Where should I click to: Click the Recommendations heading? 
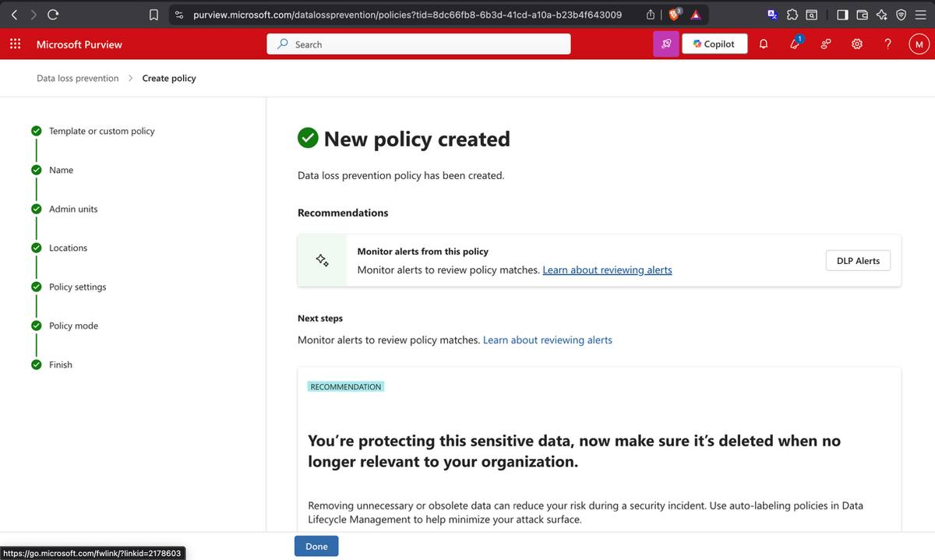[343, 213]
